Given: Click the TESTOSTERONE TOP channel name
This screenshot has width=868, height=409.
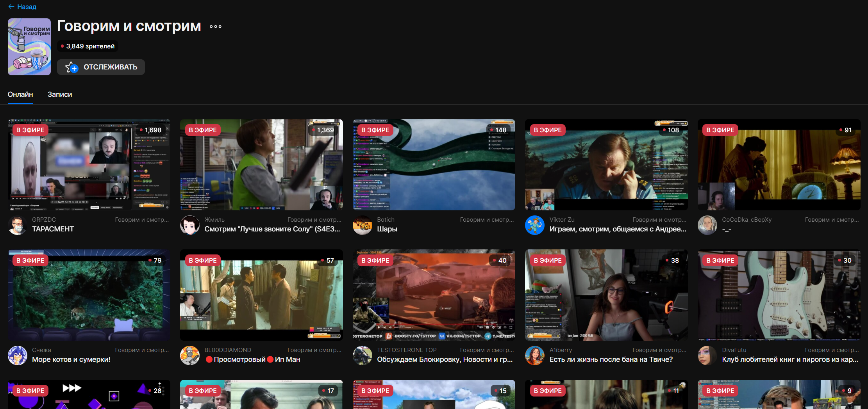Looking at the screenshot, I should tap(407, 350).
